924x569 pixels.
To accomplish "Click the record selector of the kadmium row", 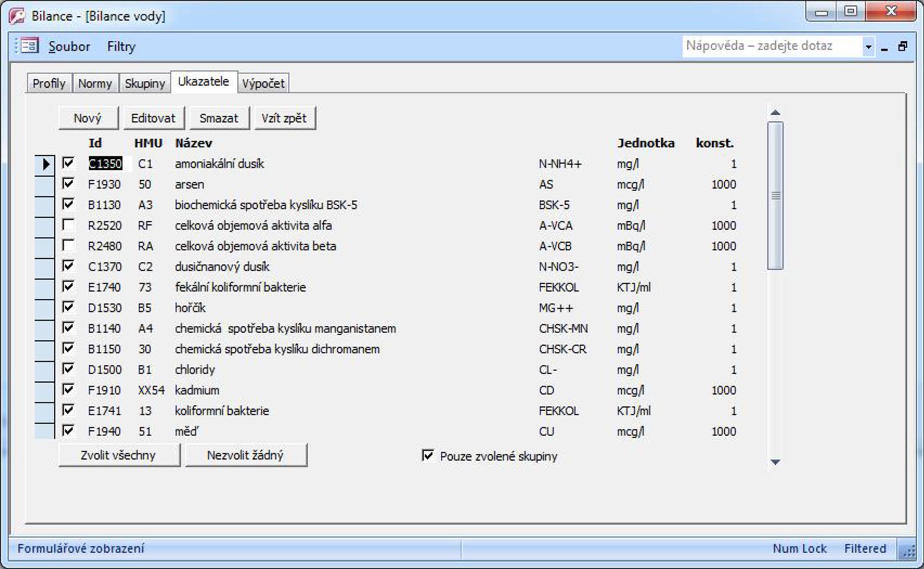I will coord(45,390).
